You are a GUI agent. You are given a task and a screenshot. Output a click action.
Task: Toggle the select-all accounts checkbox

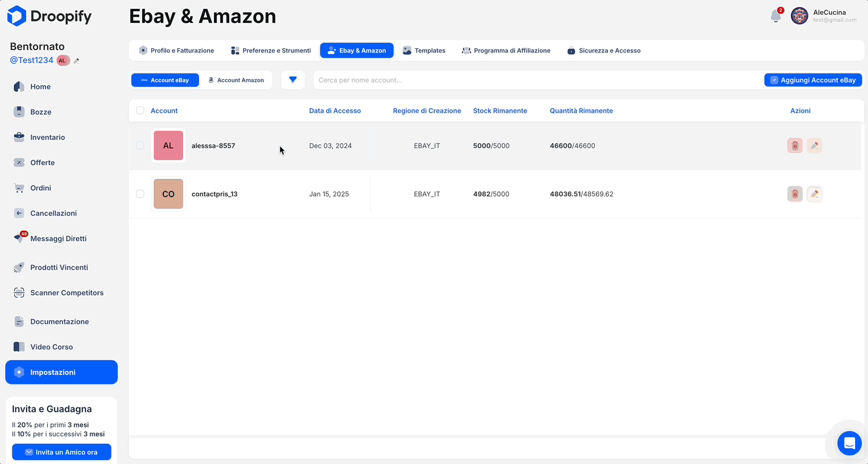tap(140, 111)
